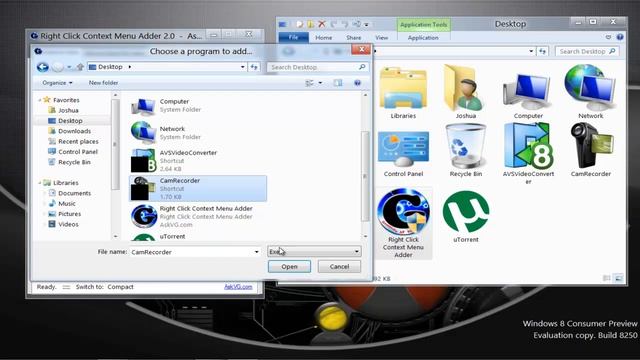This screenshot has width=640, height=360.
Task: Select the Recycle Bin icon in Desktop window
Action: pyautogui.click(x=466, y=146)
